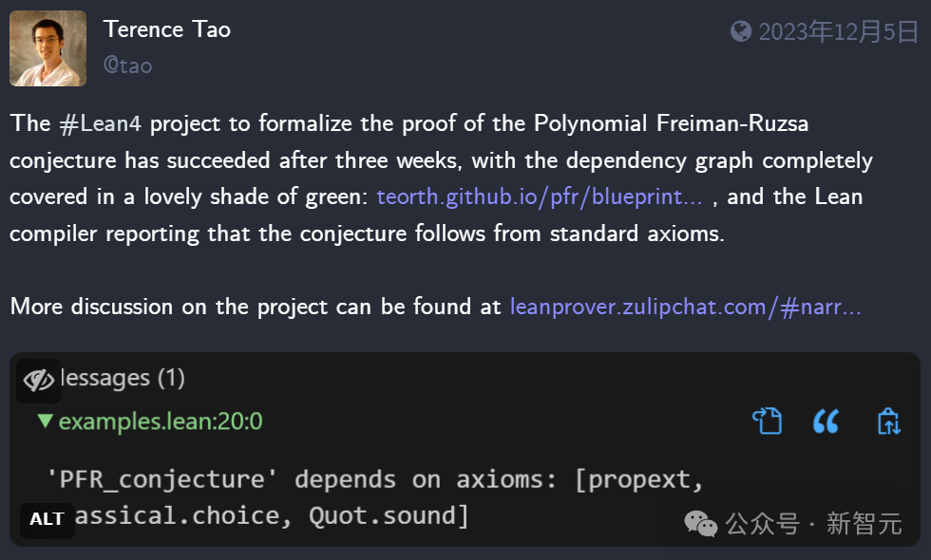Open the teorth.github.io/pfr/blueprint link

pos(540,197)
